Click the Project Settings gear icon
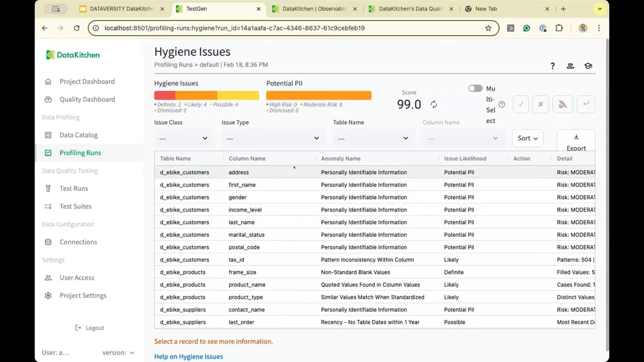Image resolution: width=644 pixels, height=362 pixels. [x=48, y=296]
